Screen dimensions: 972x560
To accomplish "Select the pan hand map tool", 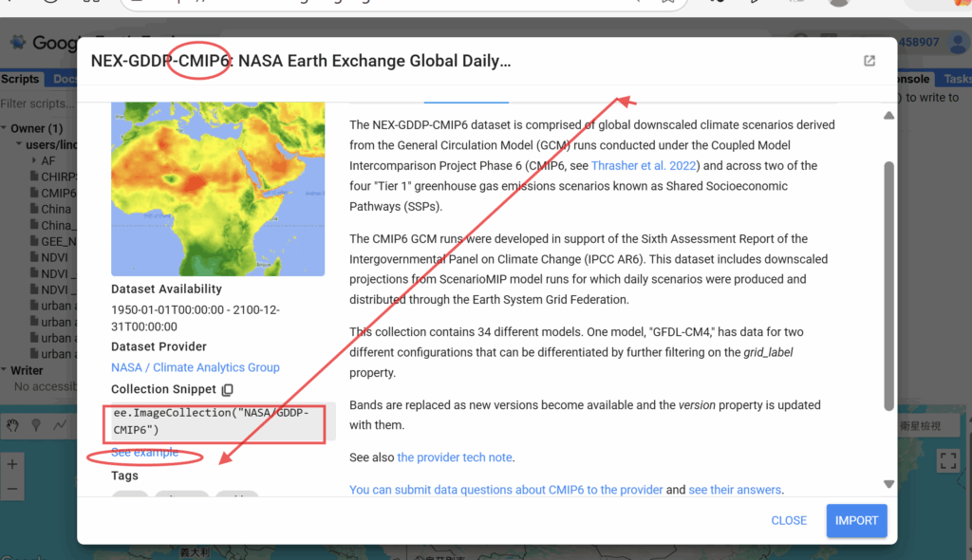I will pyautogui.click(x=12, y=425).
